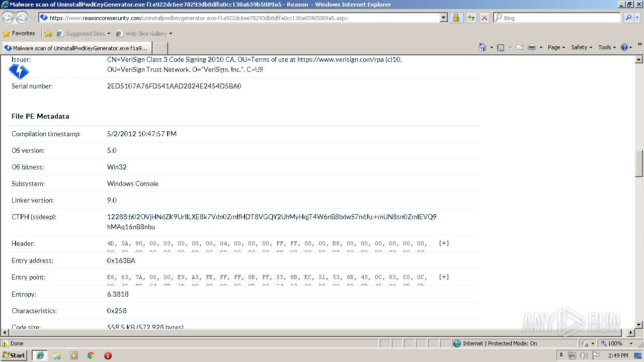The width and height of the screenshot is (644, 362).
Task: Click the Internet zone globe icon
Action: 457,343
